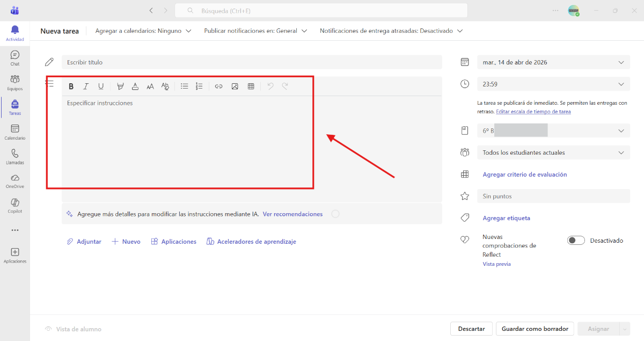This screenshot has width=644, height=341.
Task: Apply italic formatting in editor toolbar
Action: (86, 86)
